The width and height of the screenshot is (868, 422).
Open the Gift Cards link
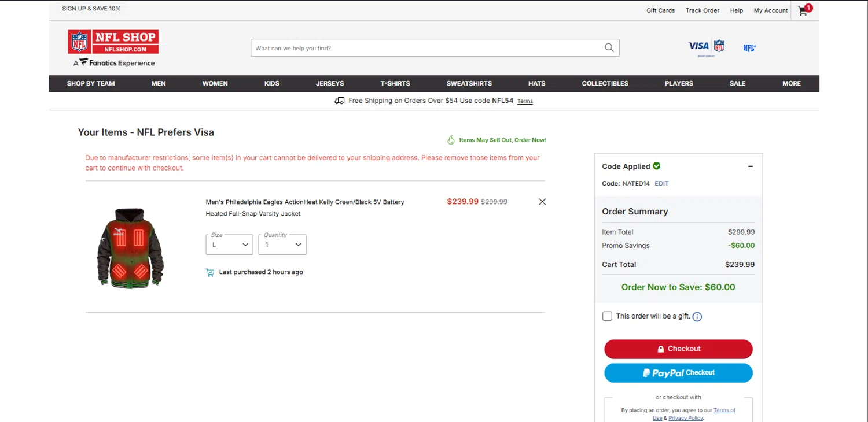661,10
